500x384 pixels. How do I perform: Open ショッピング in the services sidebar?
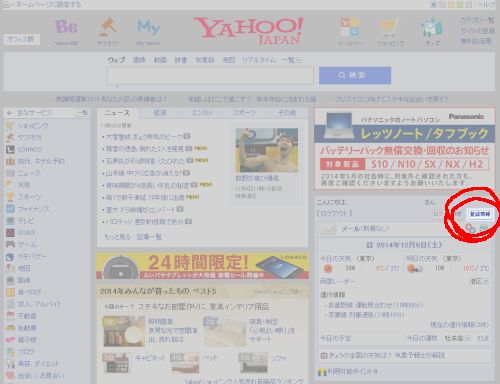tap(33, 126)
